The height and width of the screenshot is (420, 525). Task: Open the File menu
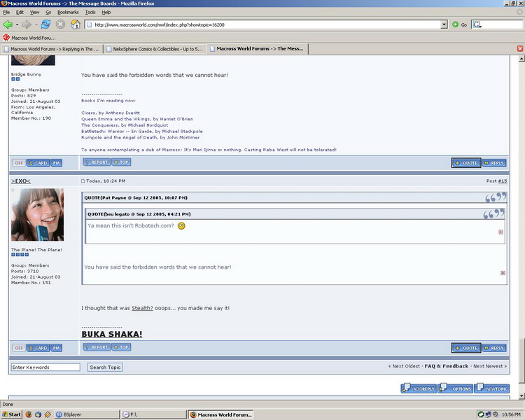[x=6, y=13]
